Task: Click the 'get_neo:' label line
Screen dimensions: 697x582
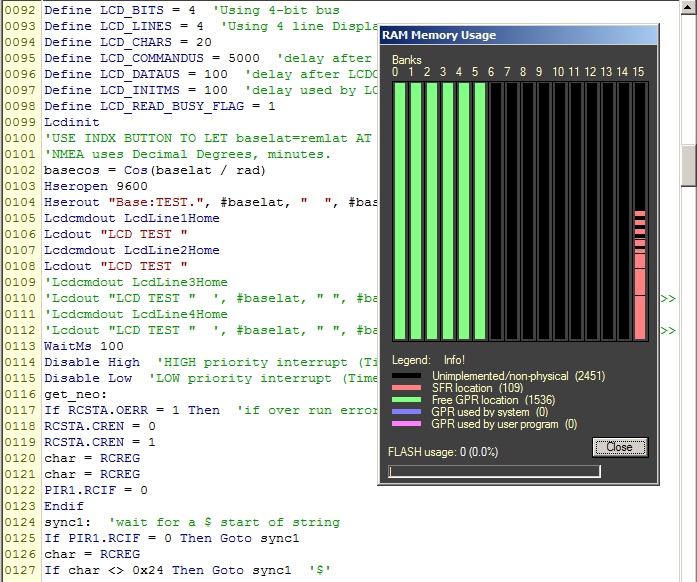Action: click(75, 394)
